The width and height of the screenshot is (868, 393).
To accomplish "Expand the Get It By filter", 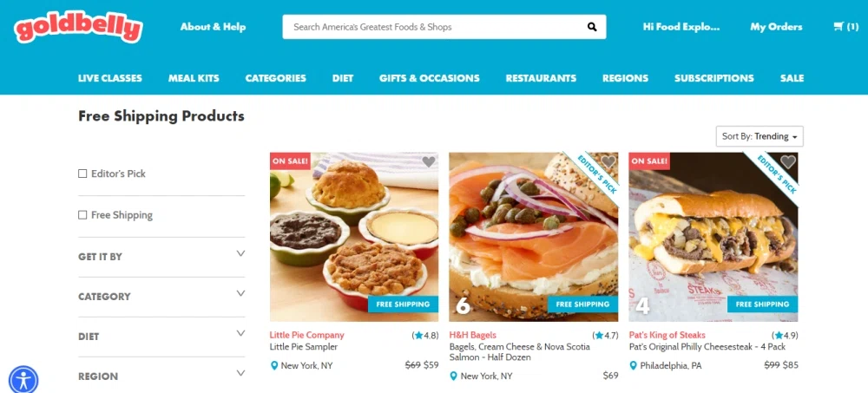I will 161,257.
